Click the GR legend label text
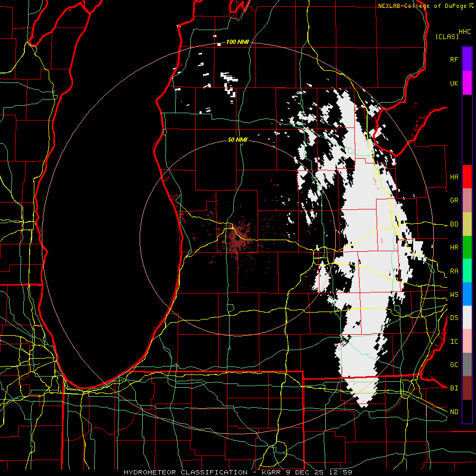The height and width of the screenshot is (476, 476). 454,200
